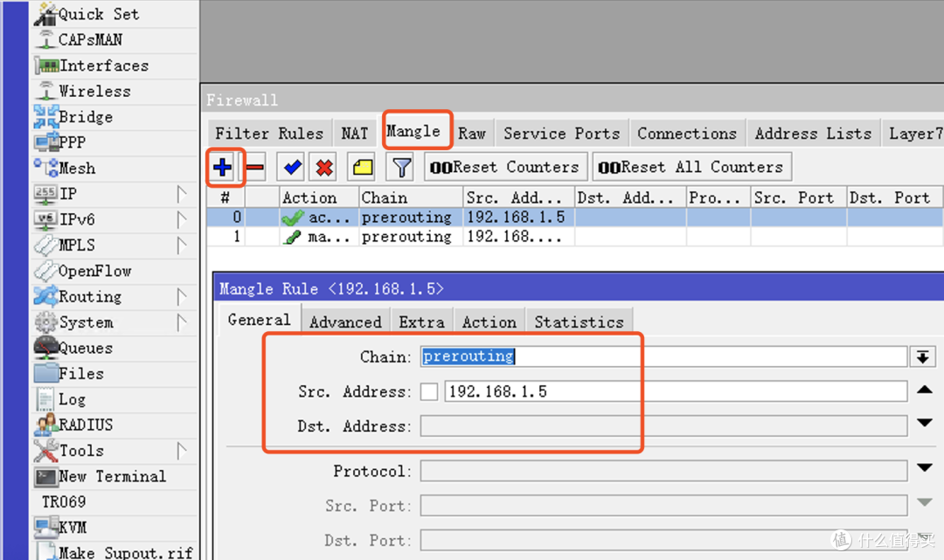Image resolution: width=944 pixels, height=560 pixels.
Task: Click the Reset Counters button
Action: coord(505,166)
